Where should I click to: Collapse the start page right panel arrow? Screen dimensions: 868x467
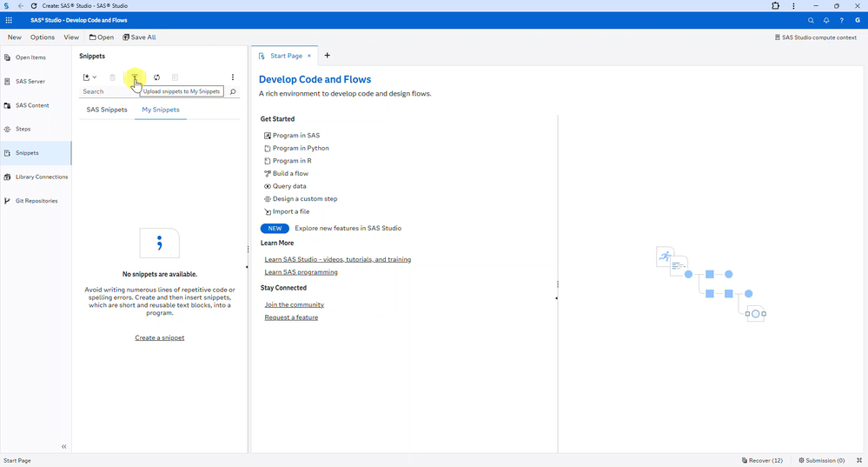coord(556,298)
